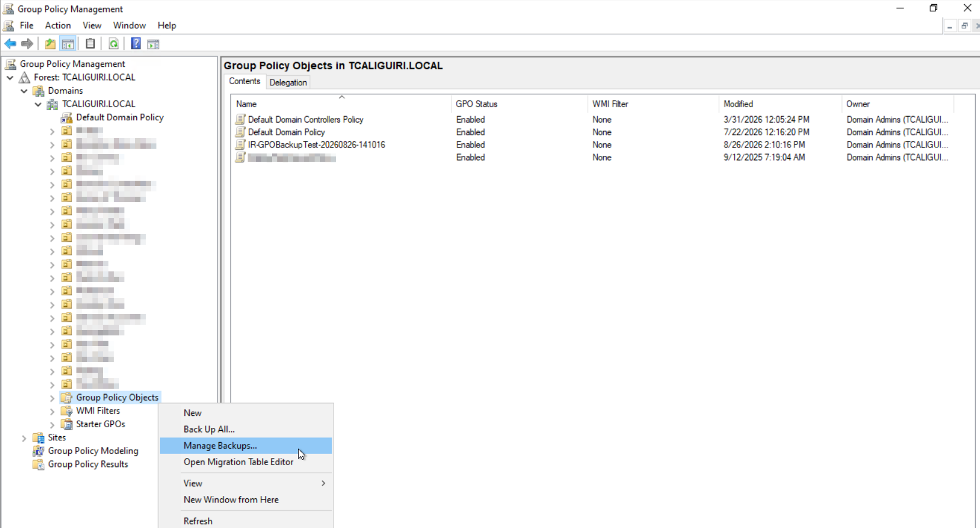This screenshot has width=980, height=528.
Task: Click the Default Domain Controllers Policy scroll icon
Action: 240,119
